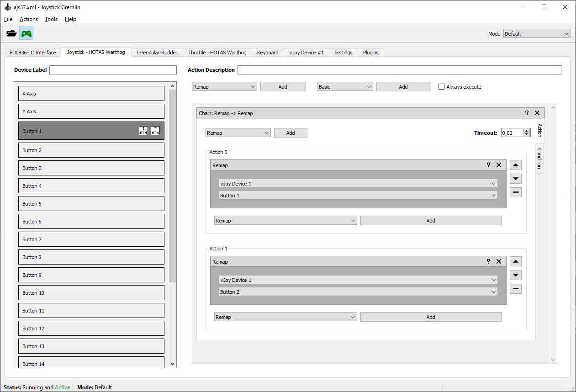
Task: Click the wide Add button in Action 1
Action: click(x=431, y=317)
